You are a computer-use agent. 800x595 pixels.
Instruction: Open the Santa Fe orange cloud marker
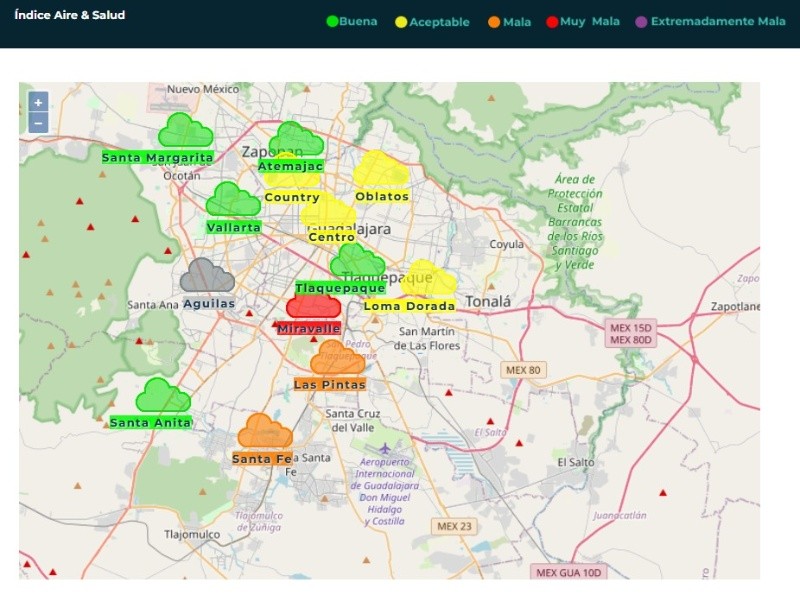265,432
